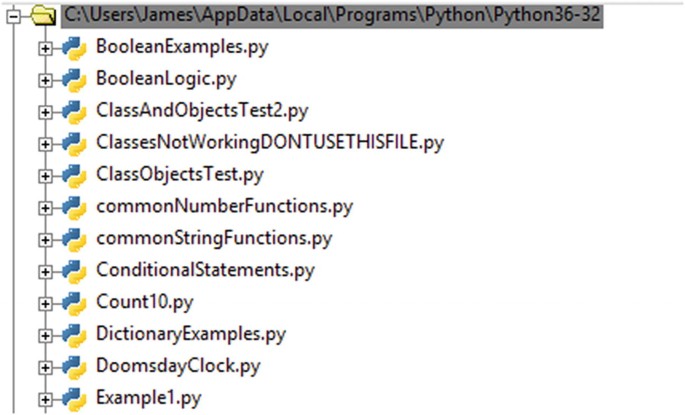Viewport: 685px width, 415px height.
Task: Select the commonStringFunctions.py file name
Action: pyautogui.click(x=214, y=239)
